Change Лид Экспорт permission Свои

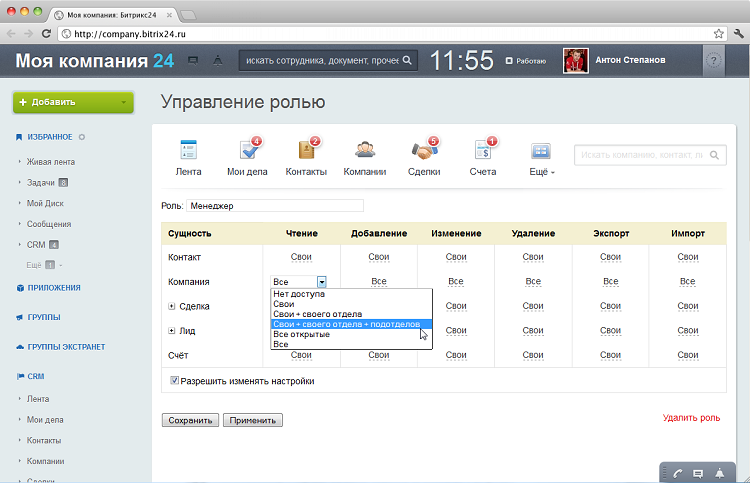(610, 330)
